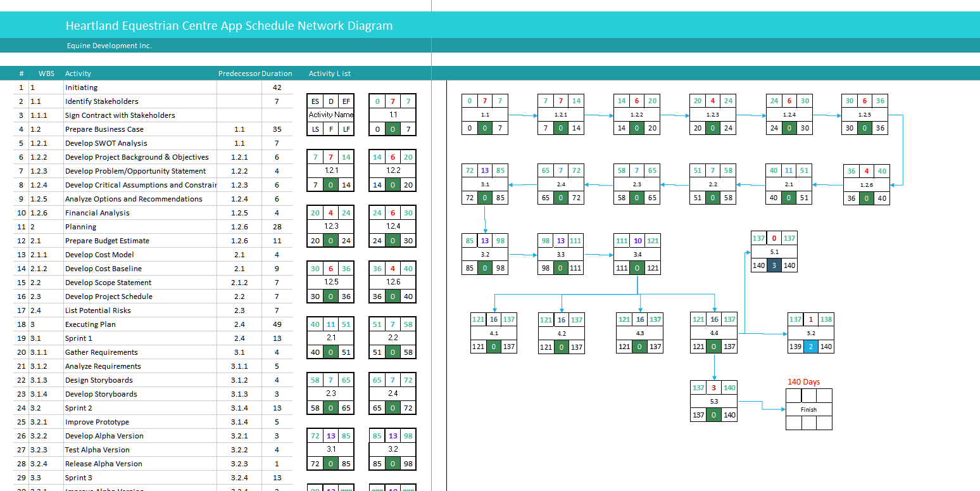The image size is (980, 491).
Task: Click the "Duration" column header
Action: click(x=277, y=73)
